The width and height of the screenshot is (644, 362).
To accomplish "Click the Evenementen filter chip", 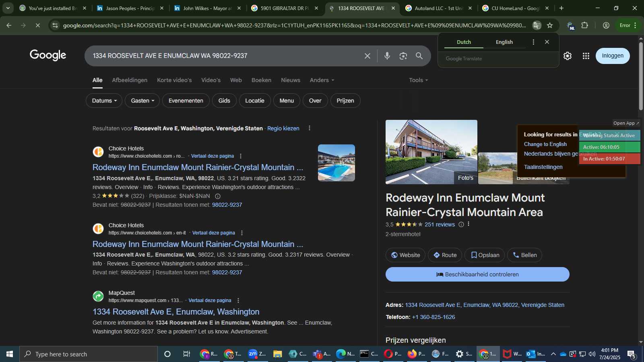I will (x=186, y=101).
